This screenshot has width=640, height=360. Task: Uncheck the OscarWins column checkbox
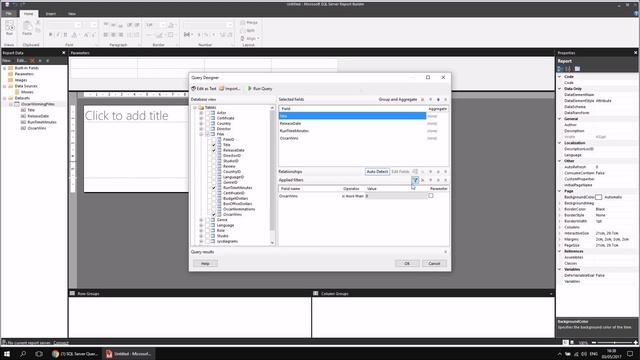click(213, 214)
